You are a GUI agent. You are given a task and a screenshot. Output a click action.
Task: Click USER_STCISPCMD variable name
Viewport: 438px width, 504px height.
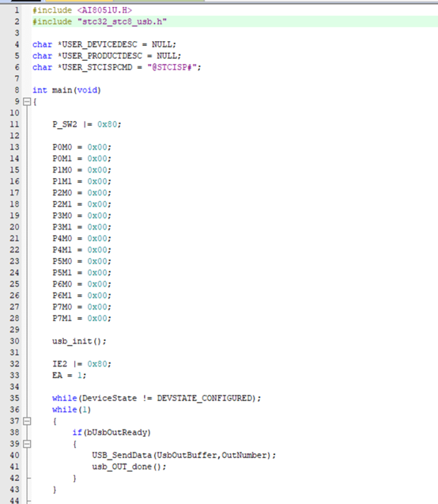point(97,67)
